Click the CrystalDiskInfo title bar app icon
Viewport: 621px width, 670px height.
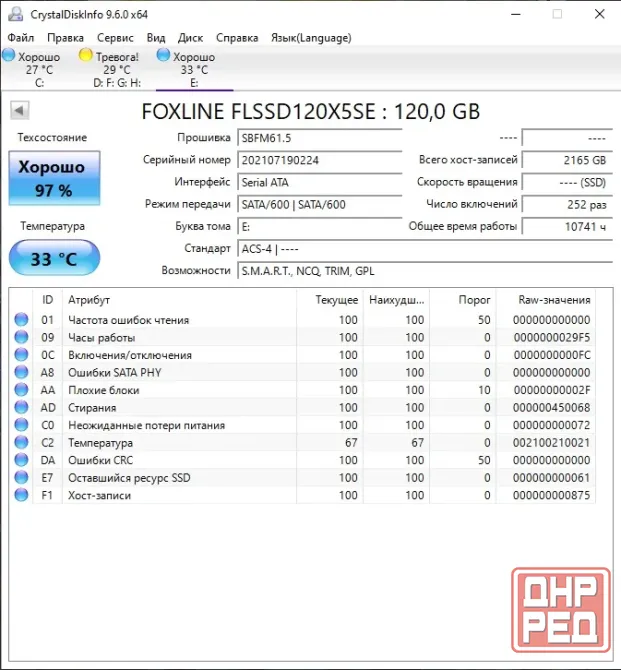click(x=16, y=14)
